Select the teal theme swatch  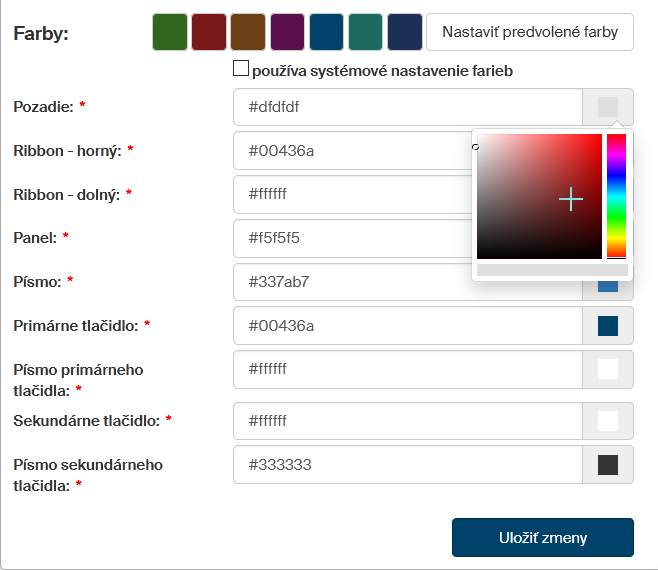pyautogui.click(x=365, y=32)
